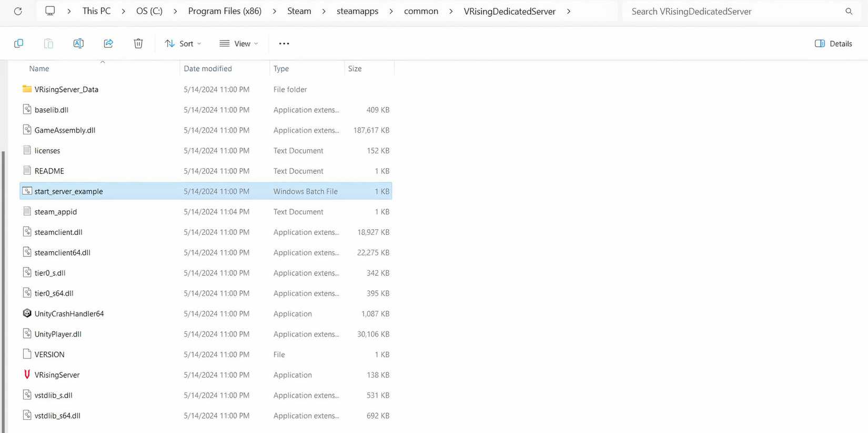Click the monitor icon in breadcrumb
This screenshot has width=868, height=433.
50,11
